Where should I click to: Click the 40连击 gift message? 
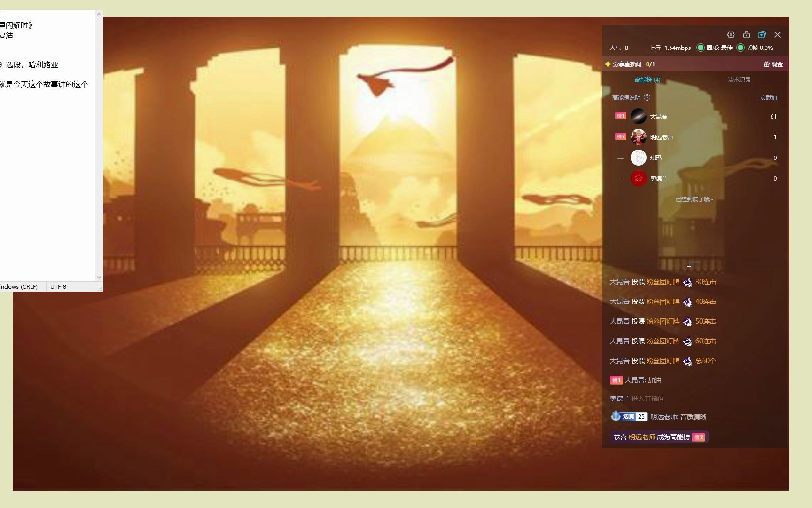click(x=663, y=302)
